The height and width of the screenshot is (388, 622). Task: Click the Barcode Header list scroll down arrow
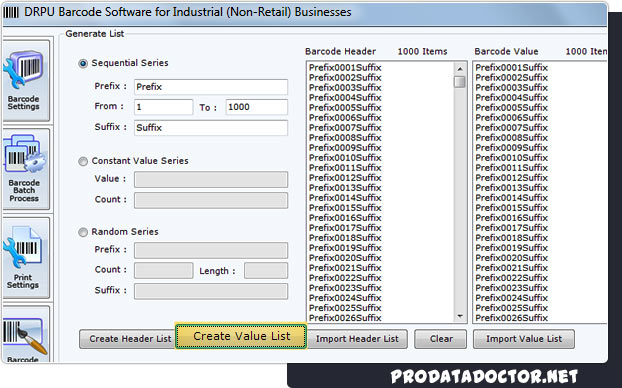tap(460, 316)
